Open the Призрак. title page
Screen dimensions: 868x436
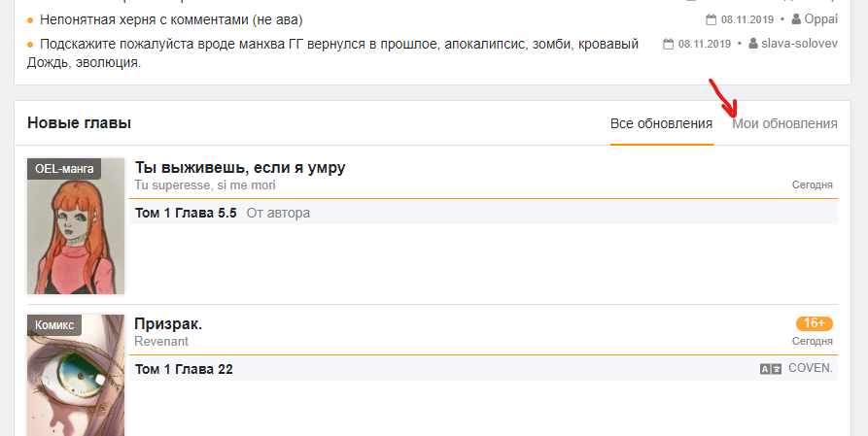168,324
